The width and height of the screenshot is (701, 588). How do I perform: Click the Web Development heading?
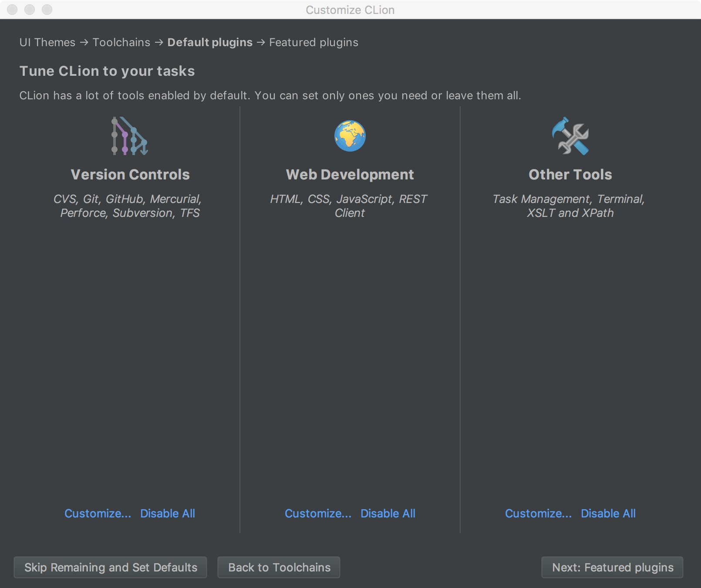[x=350, y=175]
